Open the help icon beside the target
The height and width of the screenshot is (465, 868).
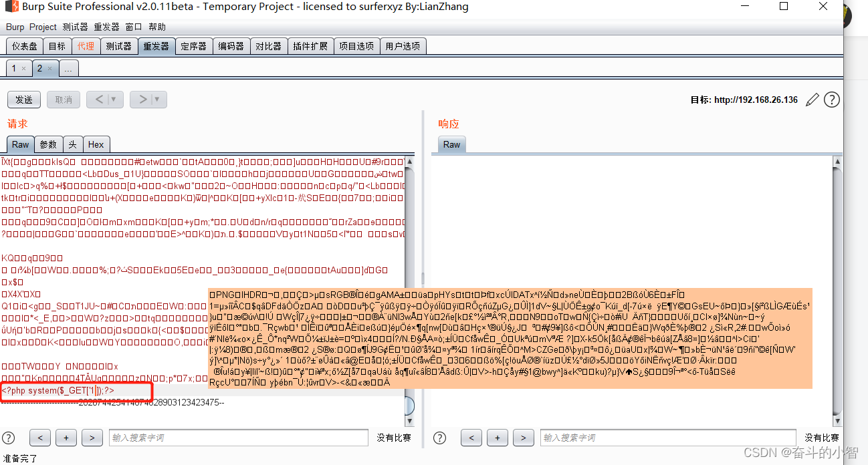tap(831, 100)
